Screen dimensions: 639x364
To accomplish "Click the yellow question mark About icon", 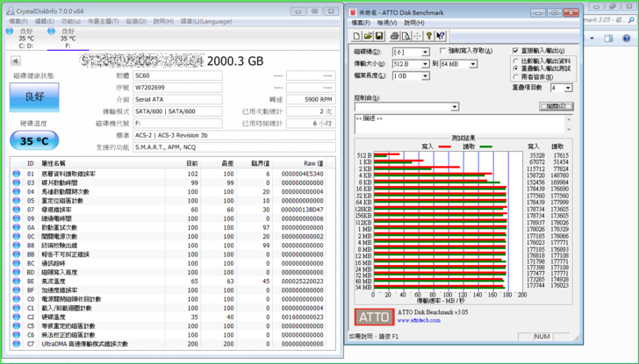I will coord(428,36).
